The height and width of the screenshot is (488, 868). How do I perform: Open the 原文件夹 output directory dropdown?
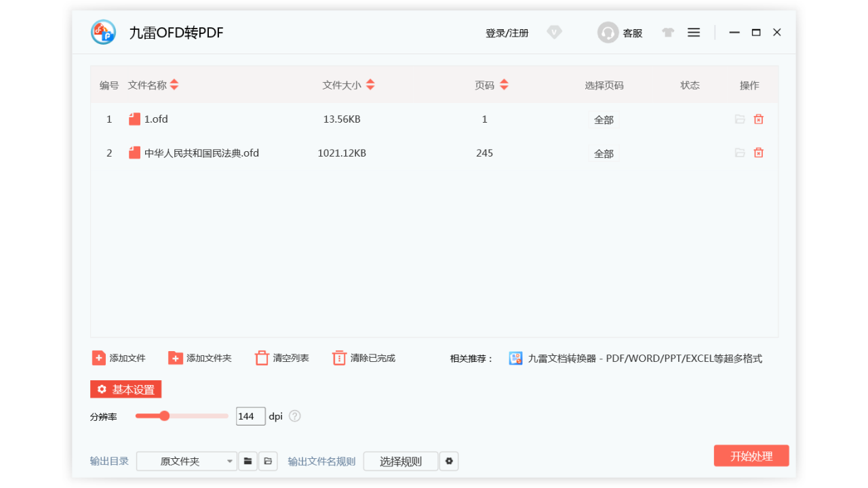coord(186,461)
